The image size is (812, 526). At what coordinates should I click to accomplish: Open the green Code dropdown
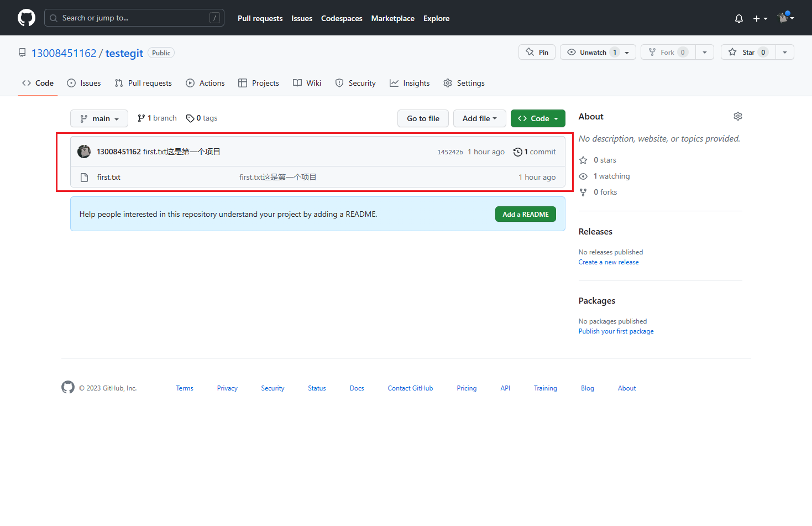pos(538,118)
